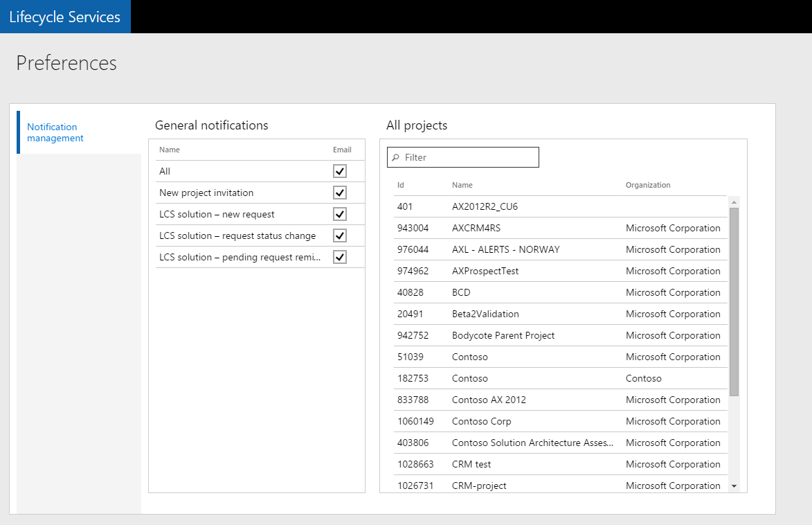The height and width of the screenshot is (525, 812).
Task: Uncheck the pending request reminder email checkbox
Action: coord(339,257)
